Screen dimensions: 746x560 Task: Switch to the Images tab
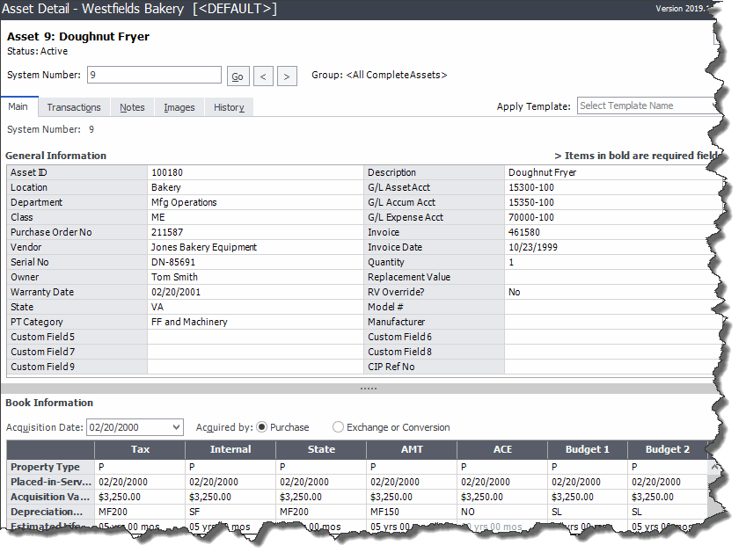click(179, 107)
